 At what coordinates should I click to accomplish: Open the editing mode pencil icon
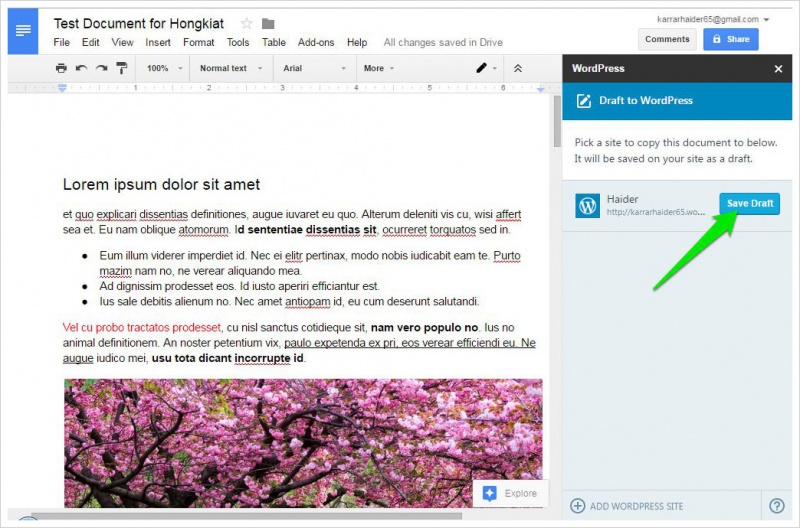[481, 68]
